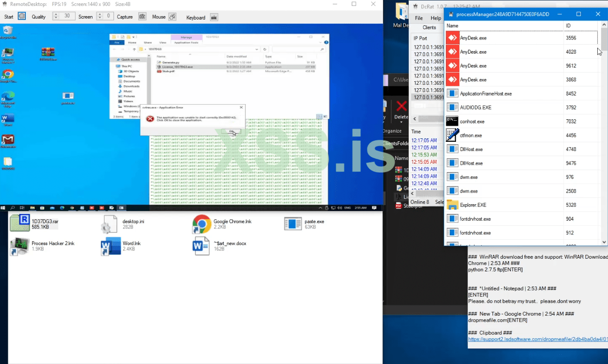The image size is (608, 364).
Task: Select the Process Hacker 2.lnk icon
Action: point(19,246)
